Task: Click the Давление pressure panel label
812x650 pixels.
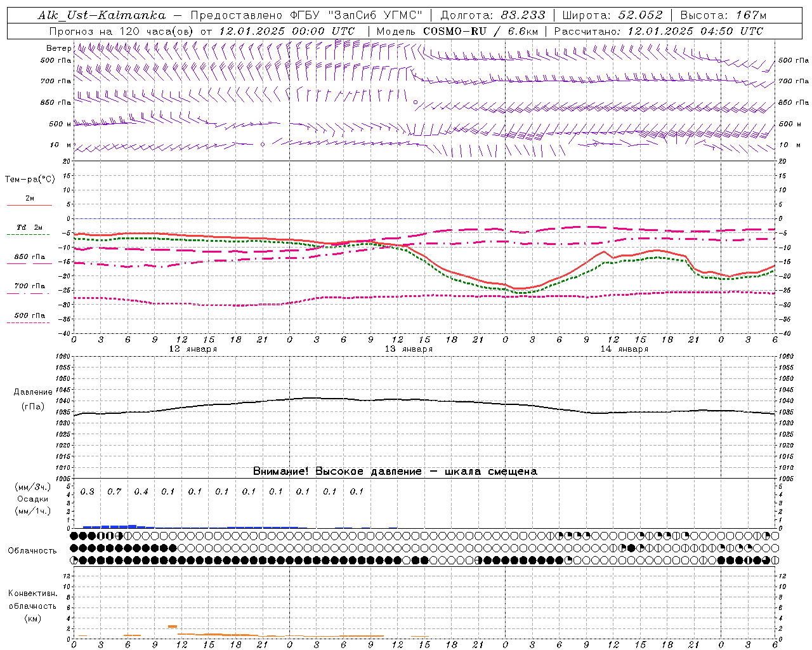Action: pyautogui.click(x=33, y=392)
